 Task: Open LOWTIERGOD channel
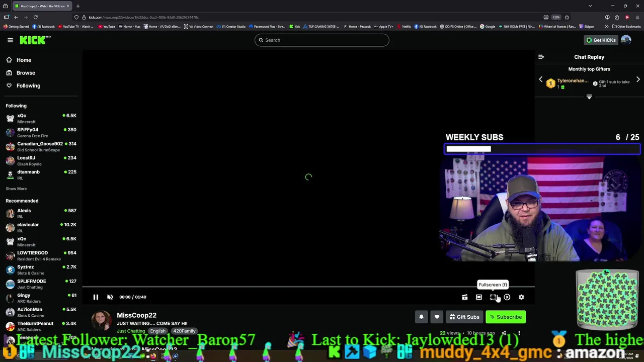pos(40,255)
